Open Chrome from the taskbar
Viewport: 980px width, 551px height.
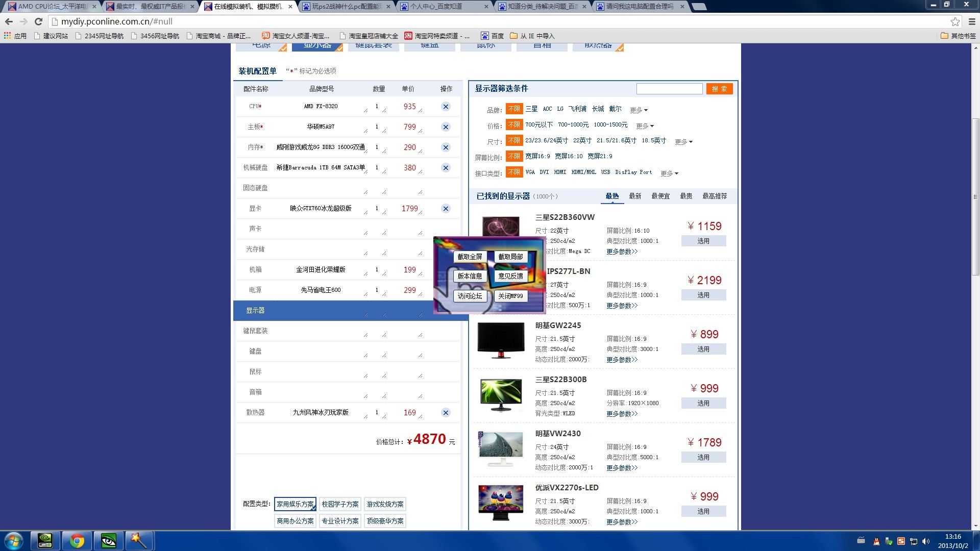(77, 541)
